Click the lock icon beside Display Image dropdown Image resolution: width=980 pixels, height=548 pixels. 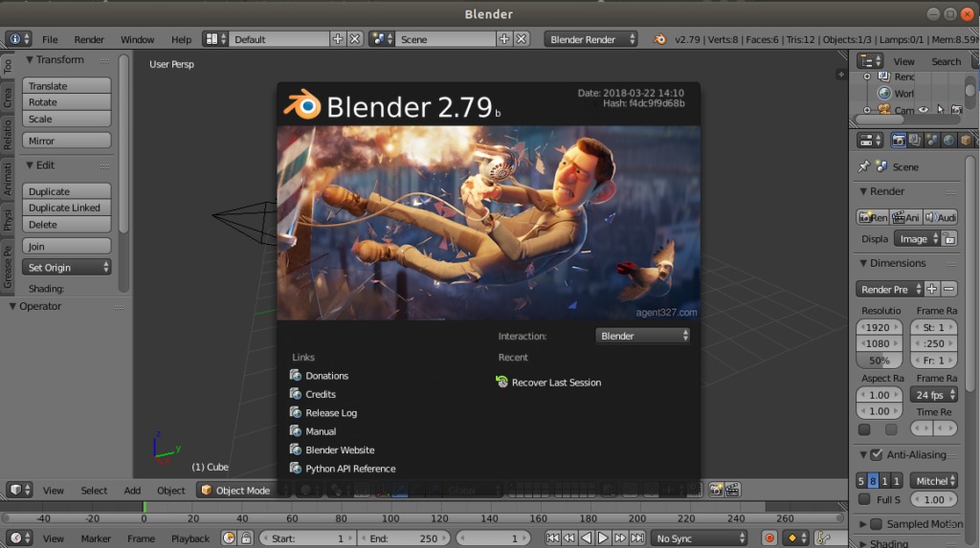point(948,239)
